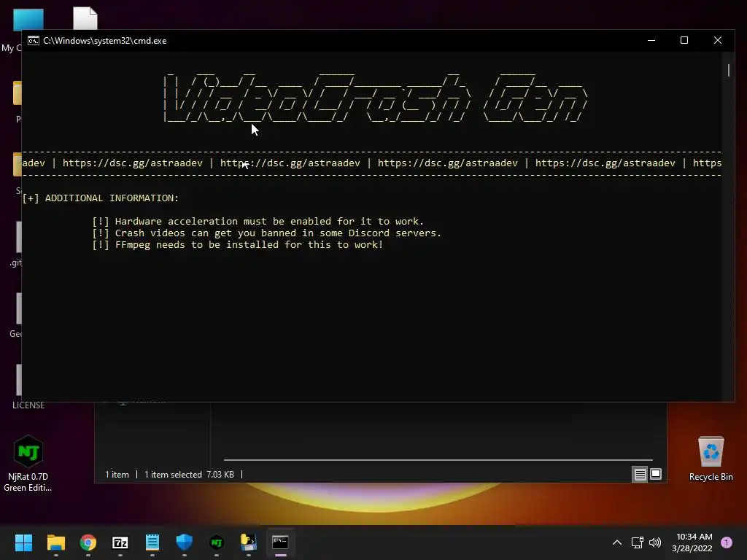
Task: Open the notification badge in the tray
Action: point(727,542)
